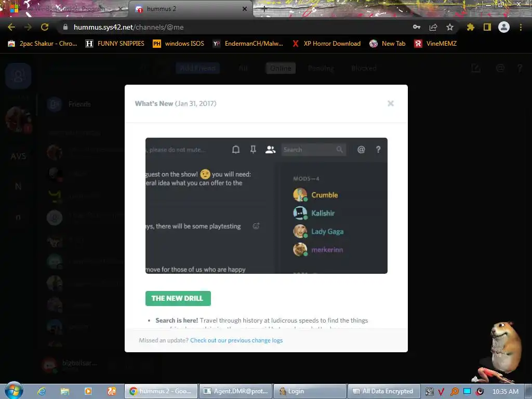Open EndermanCH/Malw... bookmark
Image resolution: width=532 pixels, height=399 pixels.
248,44
